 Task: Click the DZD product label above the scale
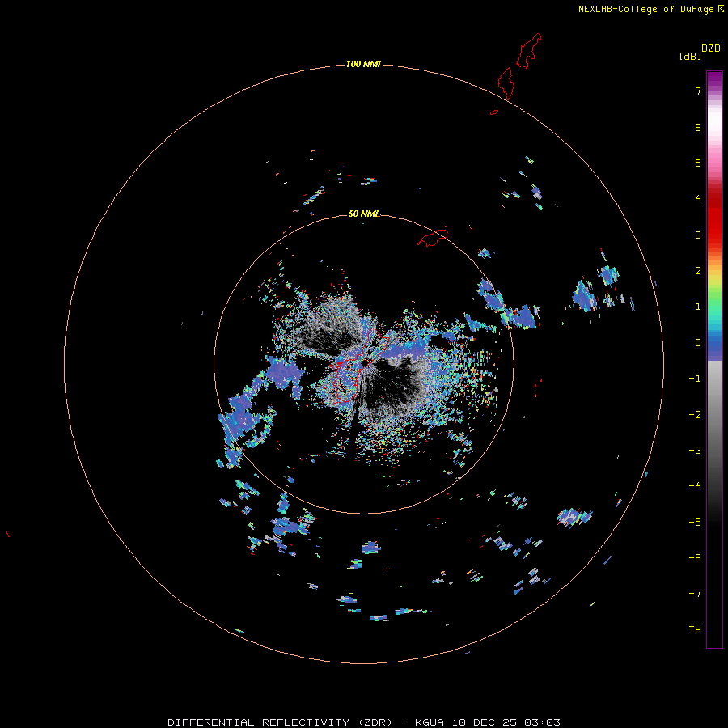[711, 49]
